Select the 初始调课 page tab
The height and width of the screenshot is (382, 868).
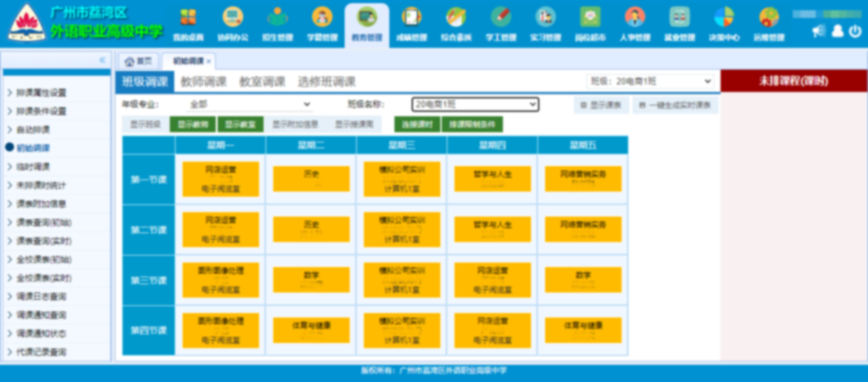pyautogui.click(x=188, y=61)
